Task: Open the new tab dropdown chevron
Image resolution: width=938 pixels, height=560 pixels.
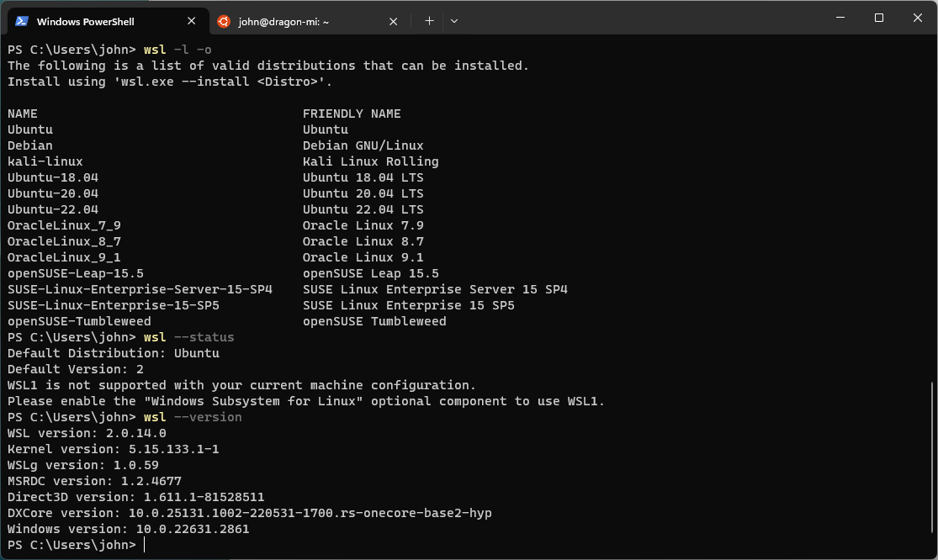Action: [x=454, y=20]
